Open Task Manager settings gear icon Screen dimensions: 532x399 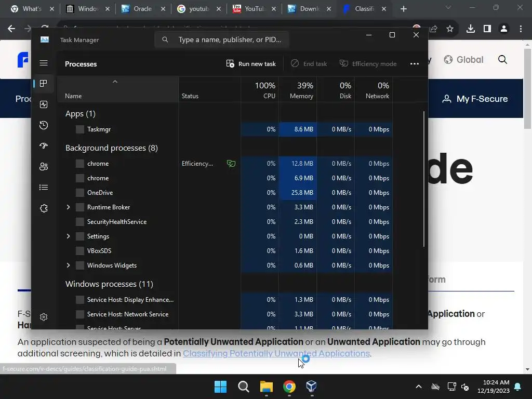pyautogui.click(x=44, y=317)
